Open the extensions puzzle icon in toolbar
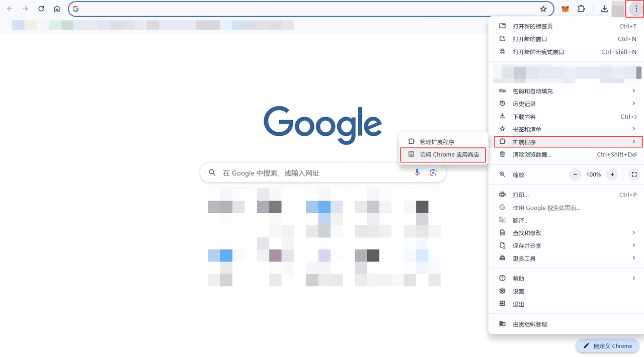 [x=581, y=9]
